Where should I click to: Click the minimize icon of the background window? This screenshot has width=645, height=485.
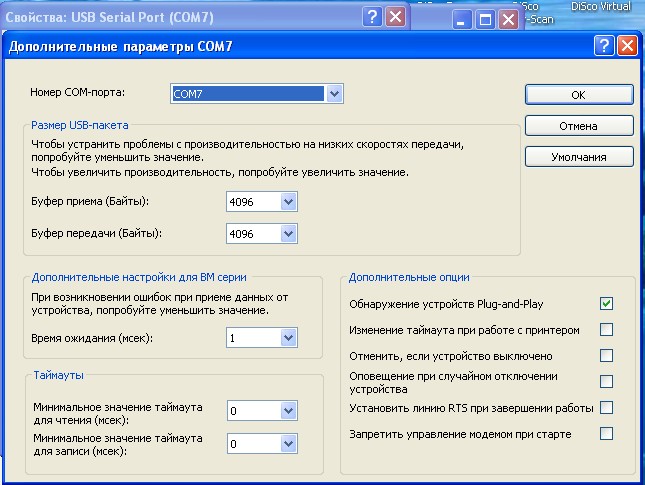pos(462,20)
